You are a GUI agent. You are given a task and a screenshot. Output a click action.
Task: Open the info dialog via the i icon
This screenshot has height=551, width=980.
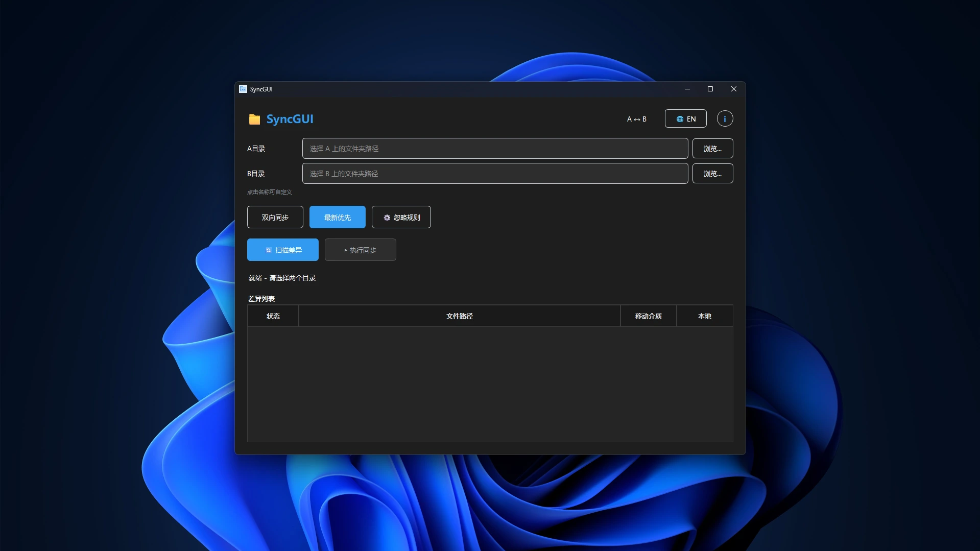pos(725,119)
